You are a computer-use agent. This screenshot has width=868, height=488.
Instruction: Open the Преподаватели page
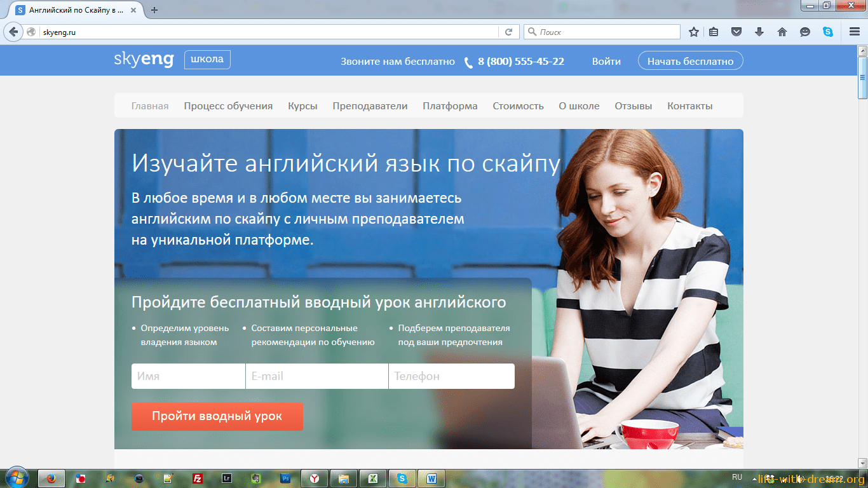click(x=370, y=106)
